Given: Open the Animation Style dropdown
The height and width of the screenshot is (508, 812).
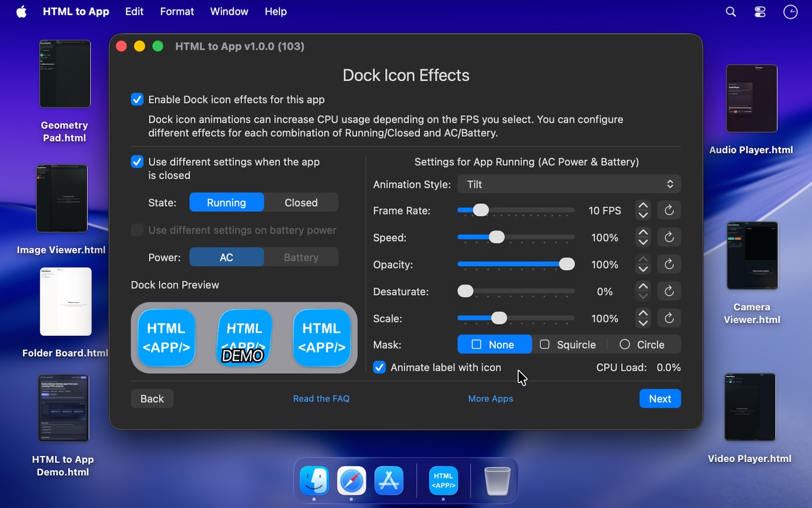Looking at the screenshot, I should pos(569,184).
